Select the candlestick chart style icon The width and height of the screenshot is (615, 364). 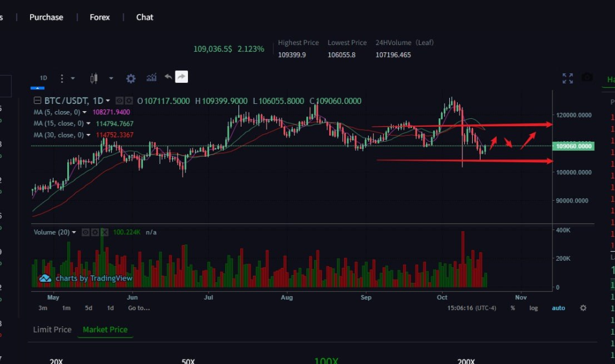(x=93, y=78)
